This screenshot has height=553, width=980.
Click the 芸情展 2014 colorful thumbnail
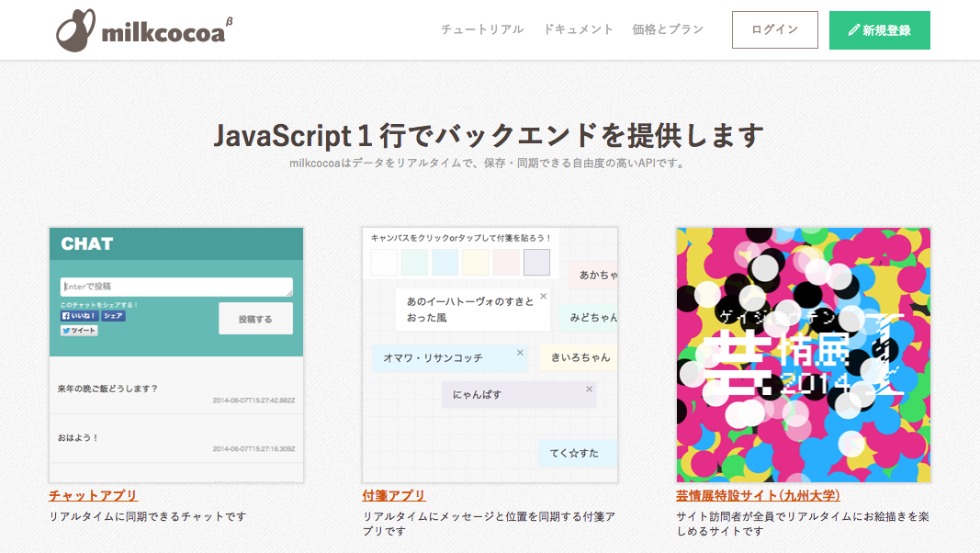point(803,355)
